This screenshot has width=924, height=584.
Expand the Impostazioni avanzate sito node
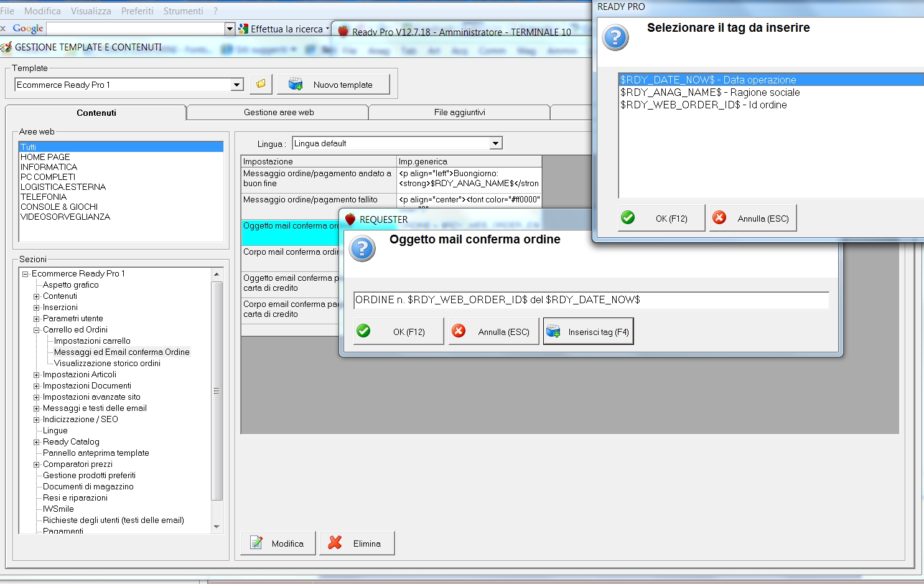point(37,397)
